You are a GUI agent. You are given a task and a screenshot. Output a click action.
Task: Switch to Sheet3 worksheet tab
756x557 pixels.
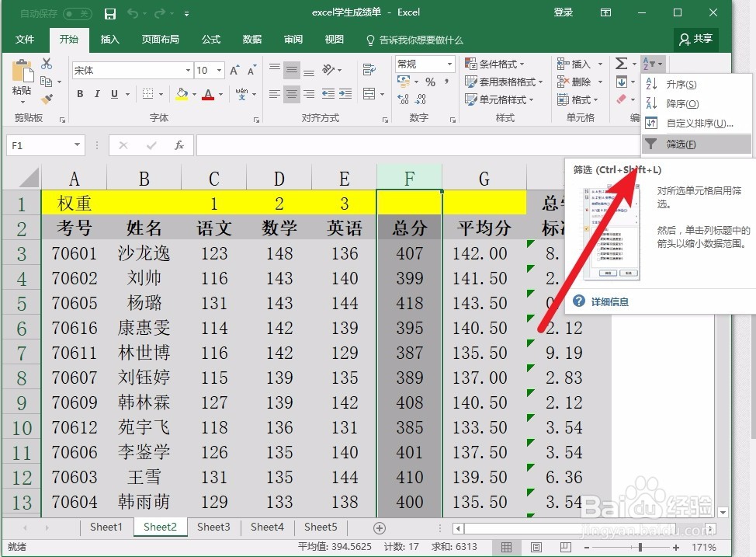[x=213, y=527]
